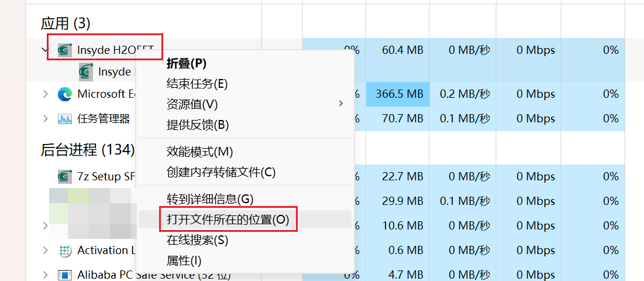The image size is (644, 281).
Task: Click the 0.2 MB/秒 disk cell
Action: click(463, 94)
